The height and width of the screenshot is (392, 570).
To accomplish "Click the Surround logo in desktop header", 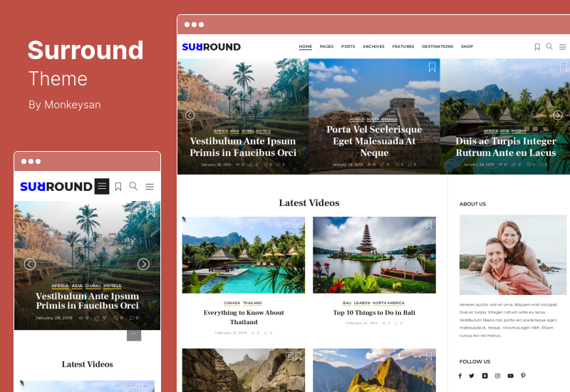I will click(211, 47).
